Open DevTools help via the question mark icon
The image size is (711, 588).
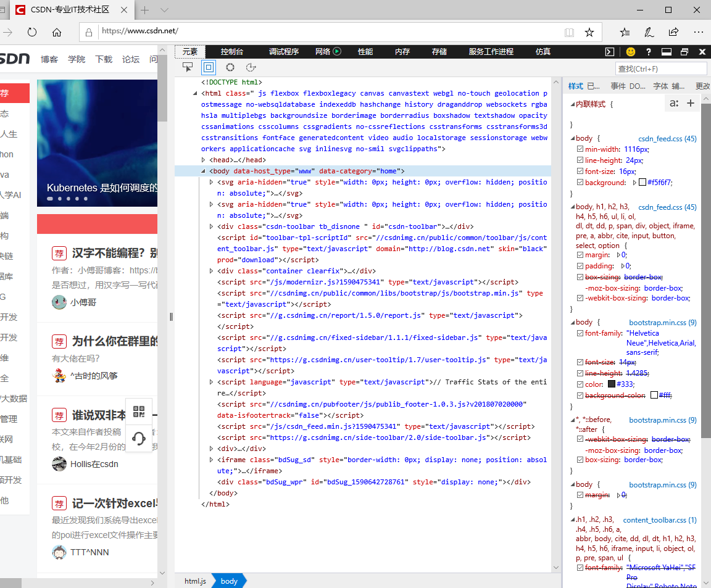click(647, 52)
